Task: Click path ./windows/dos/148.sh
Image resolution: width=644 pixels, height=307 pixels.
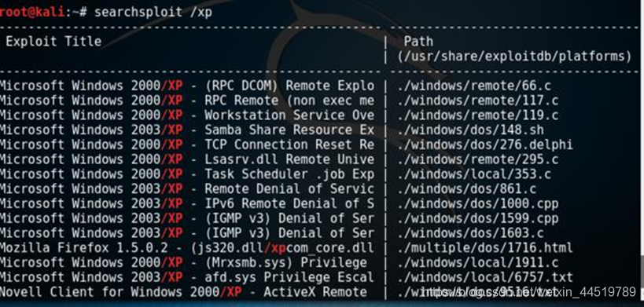Action: pos(470,130)
